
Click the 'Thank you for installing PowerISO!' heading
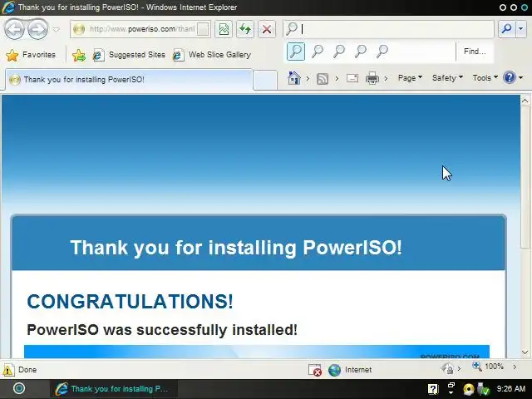[236, 248]
